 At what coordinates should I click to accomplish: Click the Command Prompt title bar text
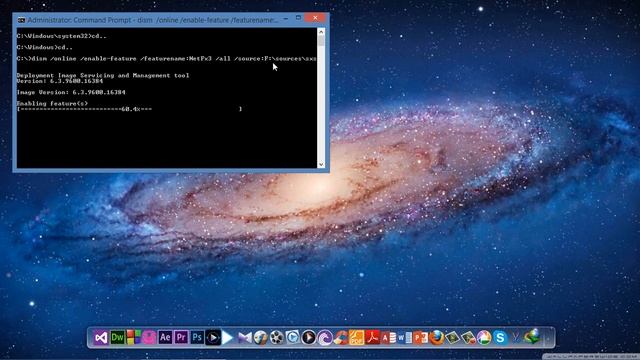point(152,20)
